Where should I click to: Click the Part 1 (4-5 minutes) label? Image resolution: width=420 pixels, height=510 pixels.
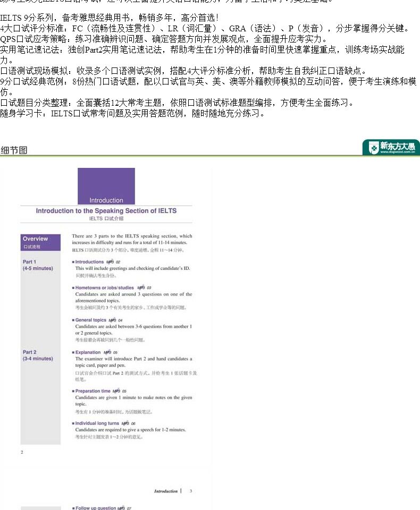tap(38, 265)
